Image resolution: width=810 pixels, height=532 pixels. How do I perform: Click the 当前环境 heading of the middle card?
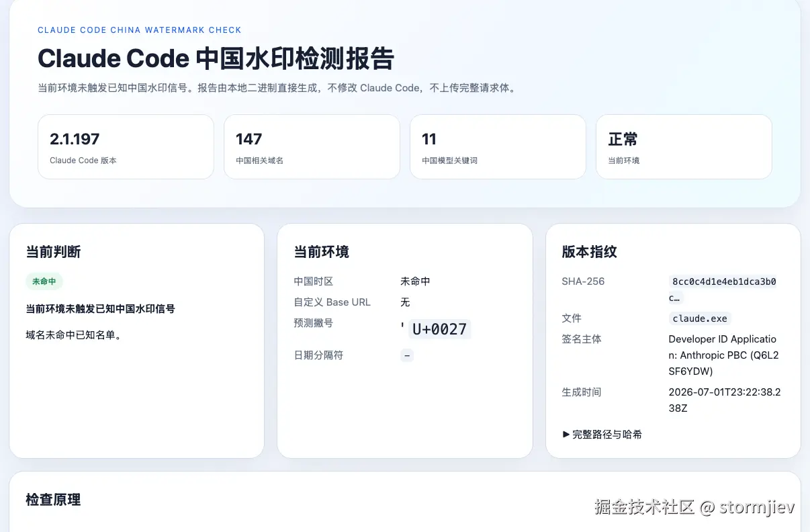point(321,252)
